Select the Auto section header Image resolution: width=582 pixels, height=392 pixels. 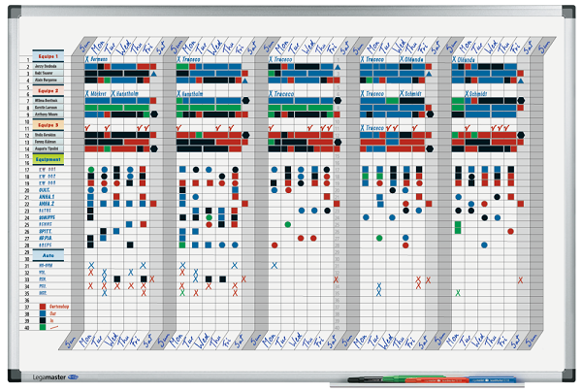[x=48, y=255]
